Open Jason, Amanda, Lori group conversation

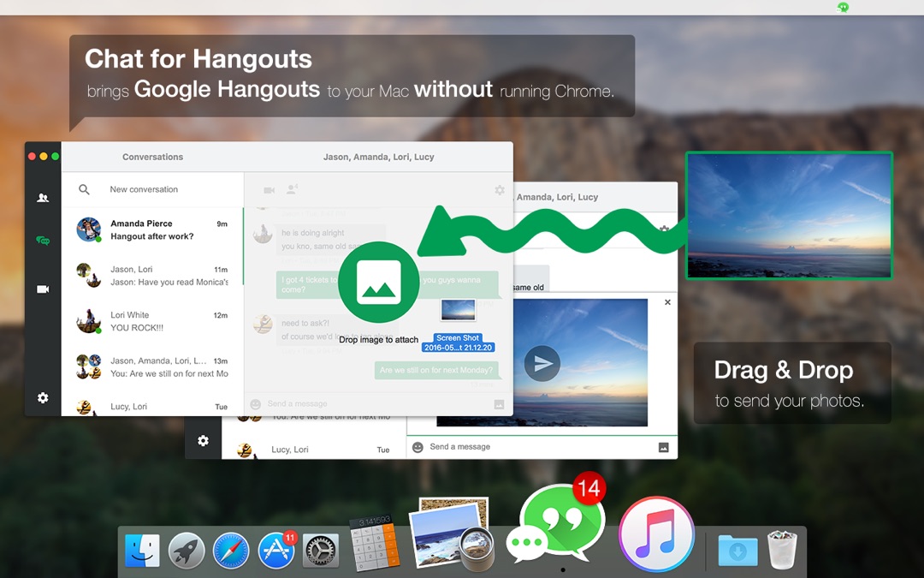(x=152, y=366)
